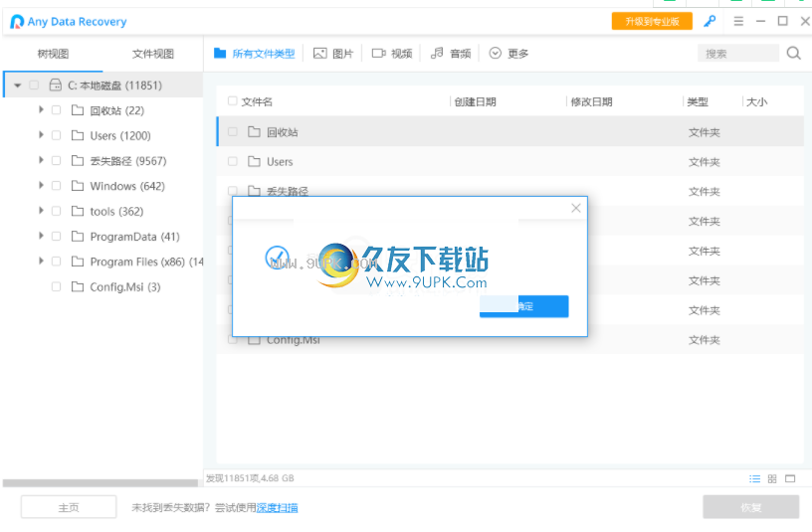
Task: Filter by 音频 audio
Action: coord(451,54)
